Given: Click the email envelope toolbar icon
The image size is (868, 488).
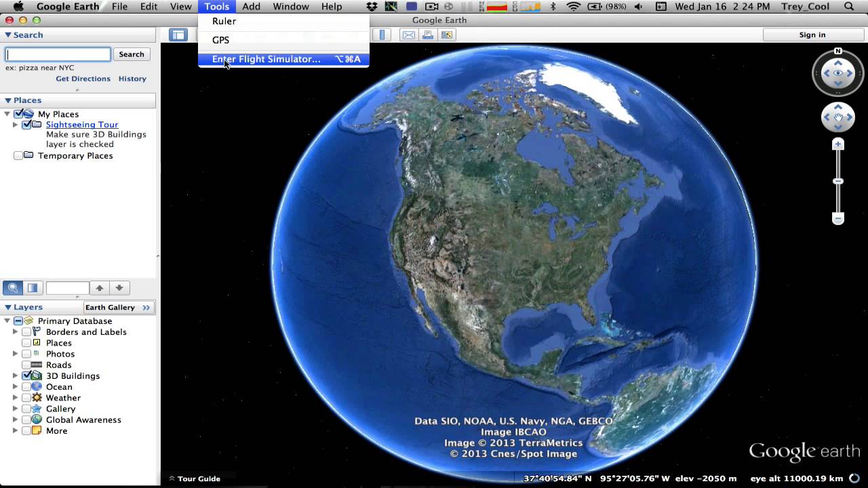Looking at the screenshot, I should (x=408, y=35).
